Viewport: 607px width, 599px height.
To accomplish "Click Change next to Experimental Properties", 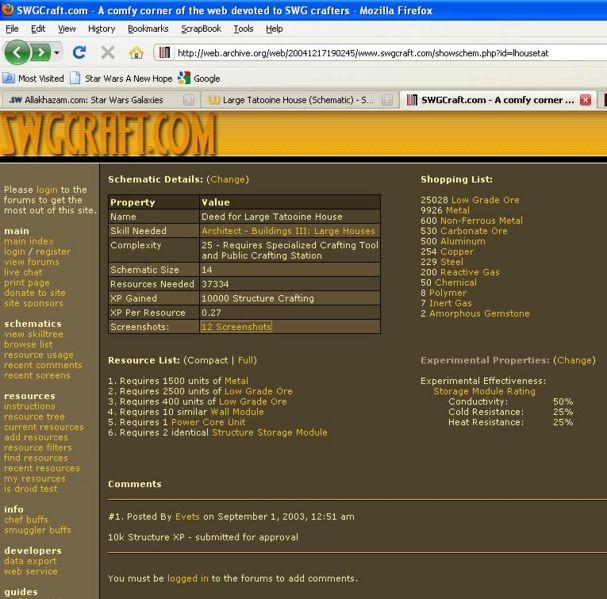I will [574, 360].
